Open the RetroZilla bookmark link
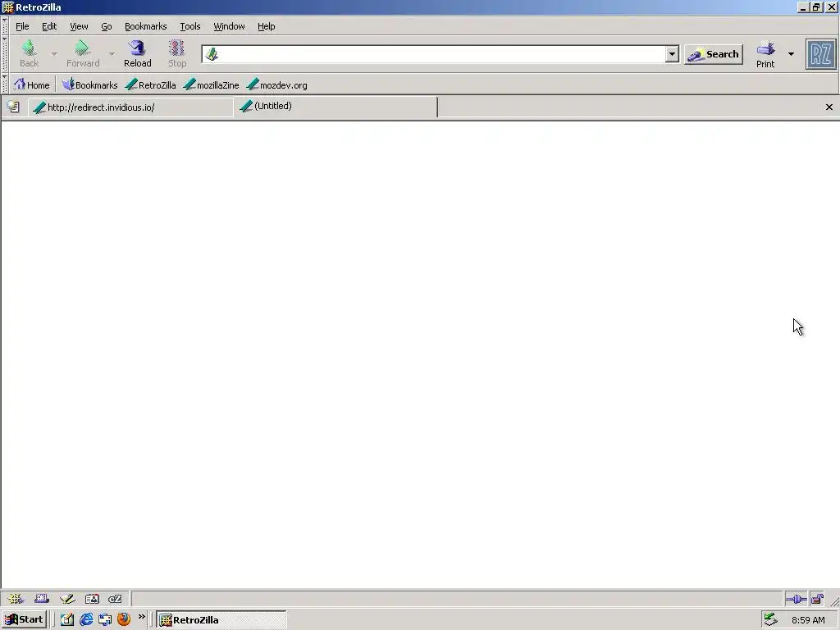The image size is (840, 630). coord(151,84)
